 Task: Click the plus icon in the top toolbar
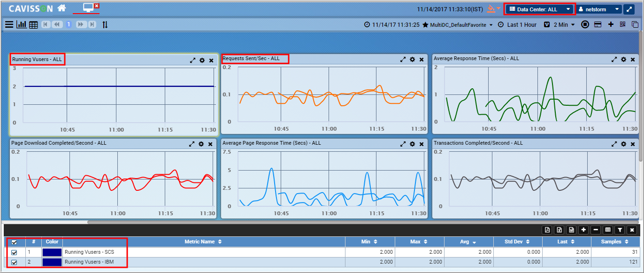611,25
